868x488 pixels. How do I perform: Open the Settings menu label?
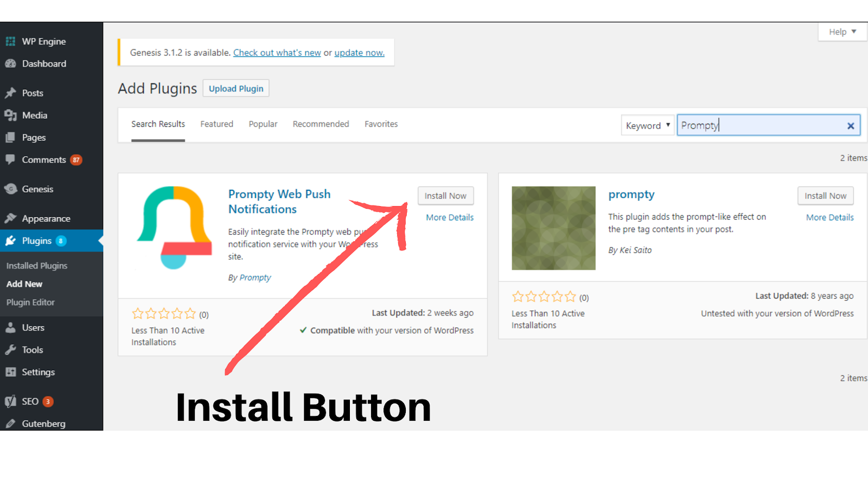click(x=38, y=372)
